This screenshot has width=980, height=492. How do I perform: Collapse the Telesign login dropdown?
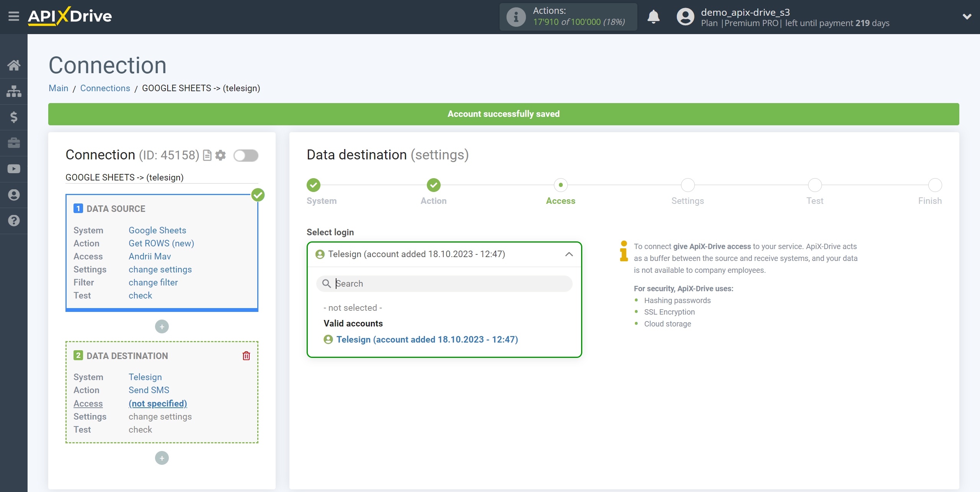coord(568,254)
